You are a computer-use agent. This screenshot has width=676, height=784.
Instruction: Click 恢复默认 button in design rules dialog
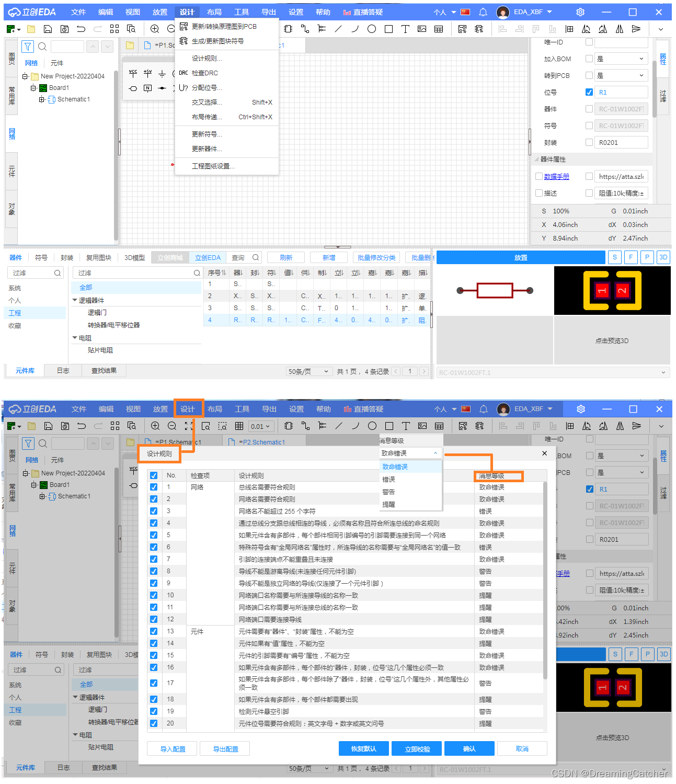(x=364, y=749)
